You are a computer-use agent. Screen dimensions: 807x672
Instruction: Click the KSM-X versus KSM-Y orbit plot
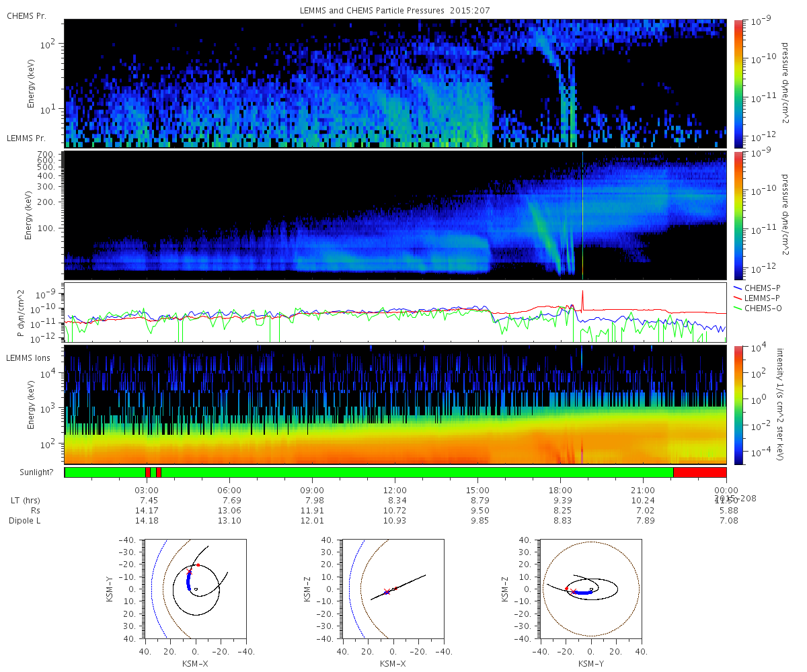[196, 589]
